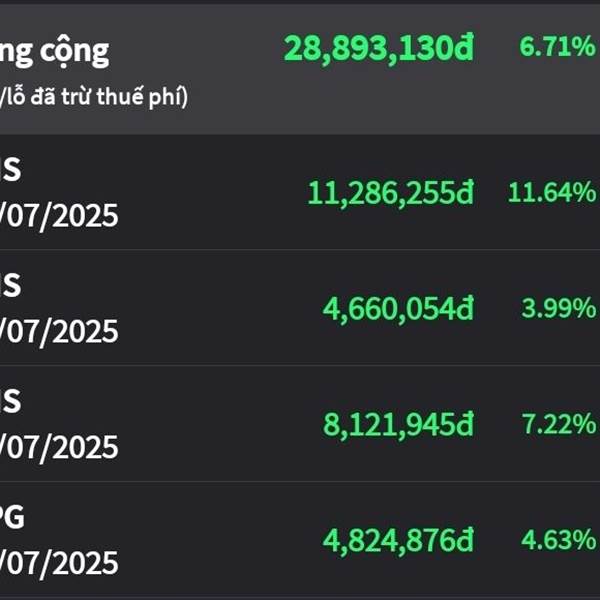Select the total 6.71% return figure
This screenshot has height=600, width=600.
558,46
